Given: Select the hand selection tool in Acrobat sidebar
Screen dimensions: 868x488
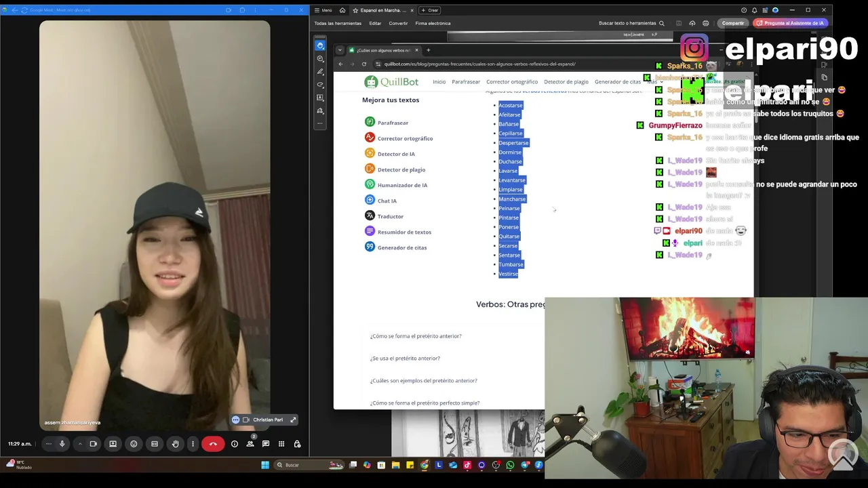Looking at the screenshot, I should point(320,45).
